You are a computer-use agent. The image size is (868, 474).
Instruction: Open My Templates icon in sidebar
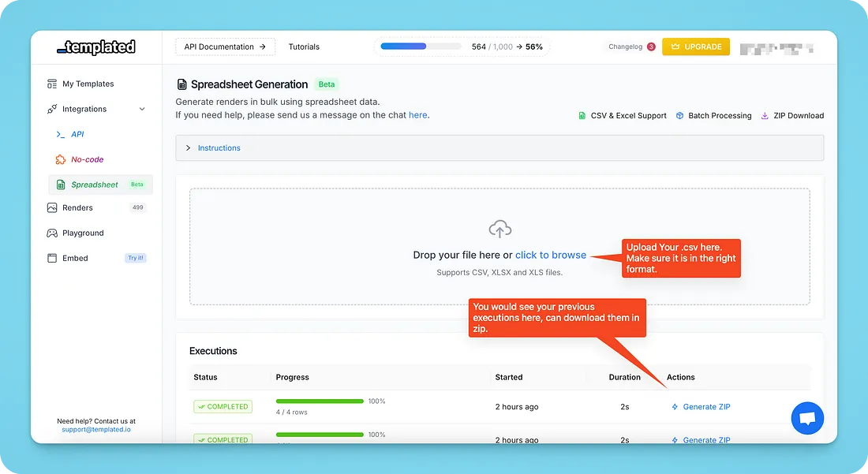(52, 84)
